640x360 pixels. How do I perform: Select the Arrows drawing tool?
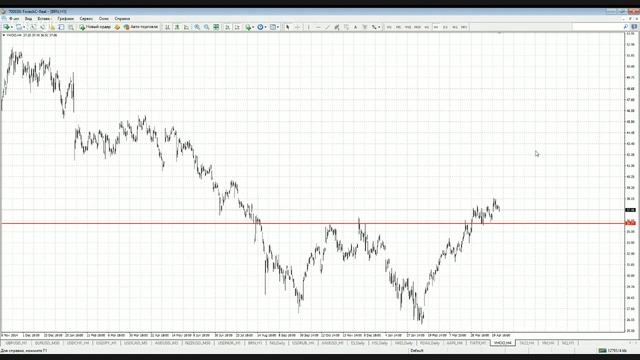click(x=374, y=27)
